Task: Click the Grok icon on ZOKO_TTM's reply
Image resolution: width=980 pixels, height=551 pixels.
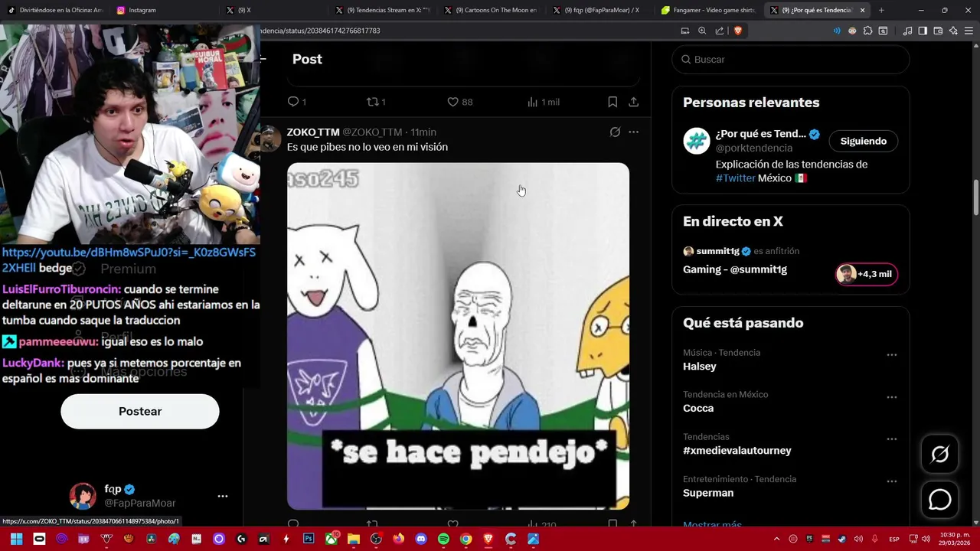Action: 615,132
